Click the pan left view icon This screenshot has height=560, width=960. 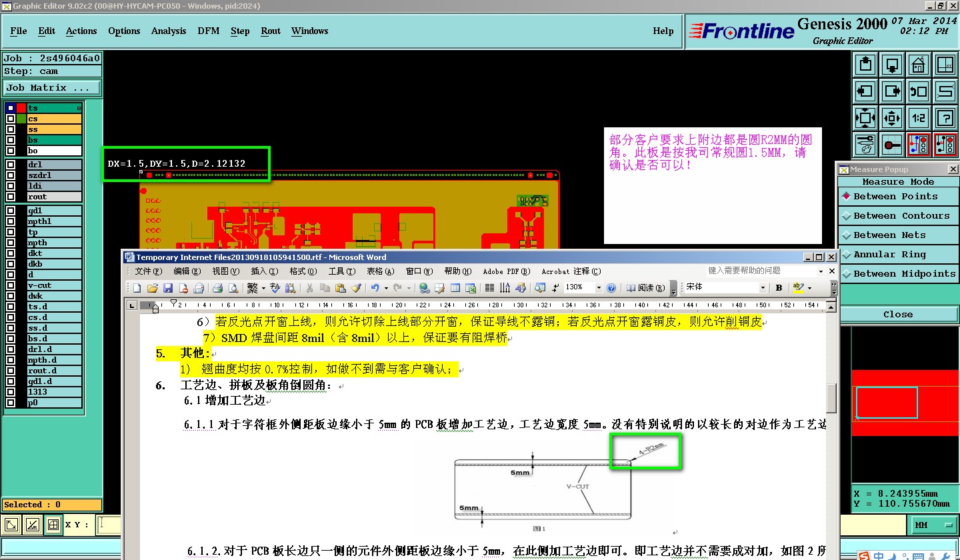coord(865,91)
